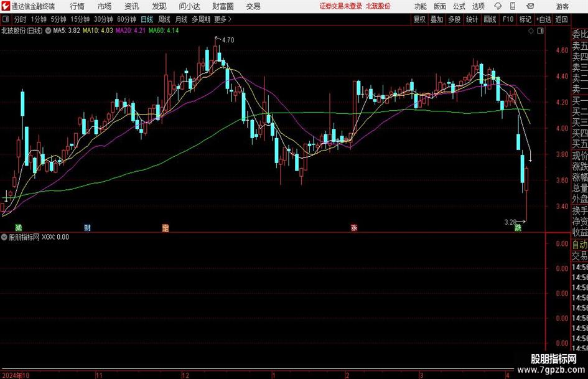Expand 更多 period options
588x379 pixels.
[223, 19]
